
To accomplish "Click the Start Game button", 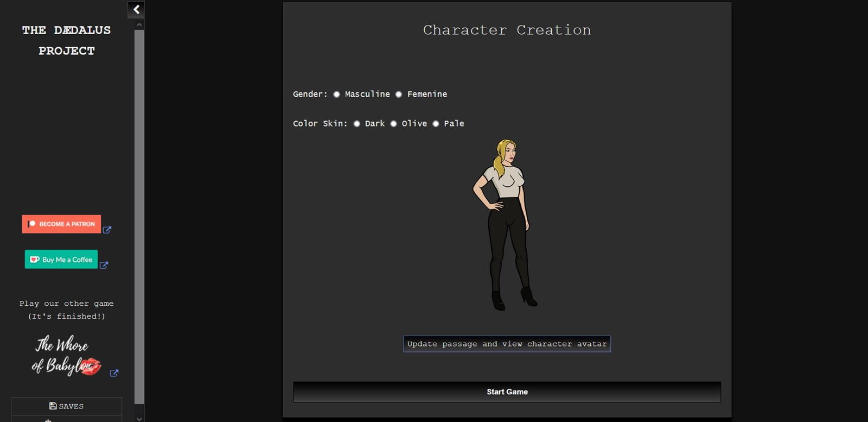I will coord(507,392).
